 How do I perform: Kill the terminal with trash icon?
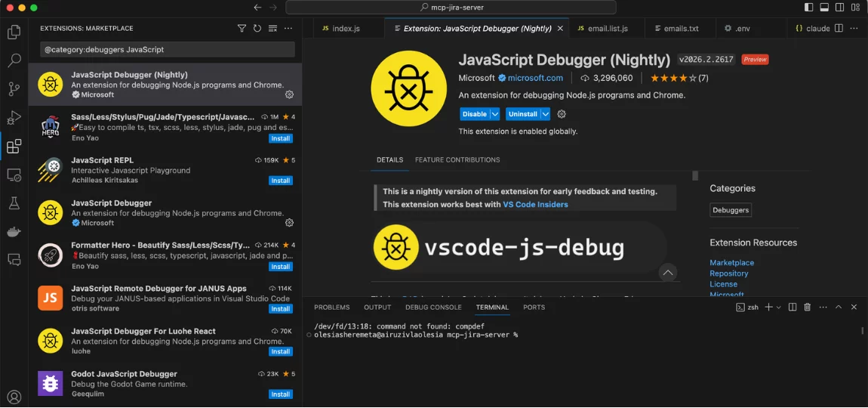(807, 307)
